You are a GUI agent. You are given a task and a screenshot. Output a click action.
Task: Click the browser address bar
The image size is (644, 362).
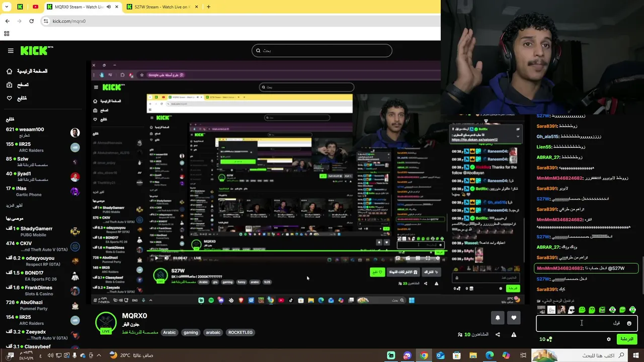(242, 21)
